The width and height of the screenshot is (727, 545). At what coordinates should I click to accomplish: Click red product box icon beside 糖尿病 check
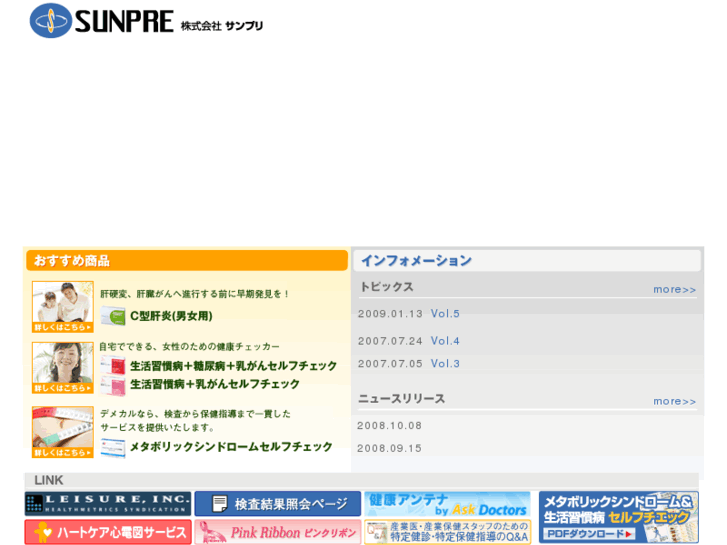pyautogui.click(x=113, y=365)
